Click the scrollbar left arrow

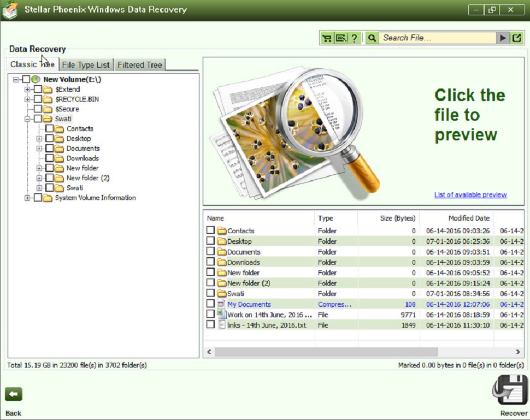point(209,352)
